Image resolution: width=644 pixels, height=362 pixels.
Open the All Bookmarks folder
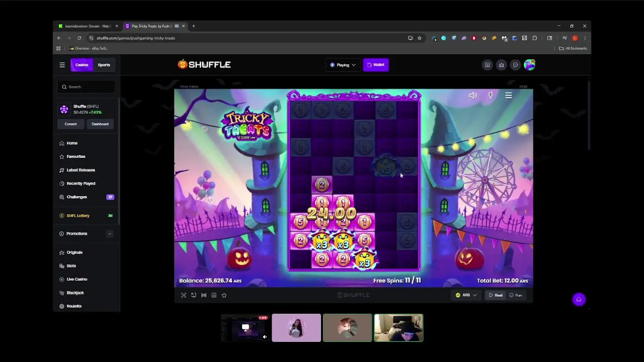point(574,48)
